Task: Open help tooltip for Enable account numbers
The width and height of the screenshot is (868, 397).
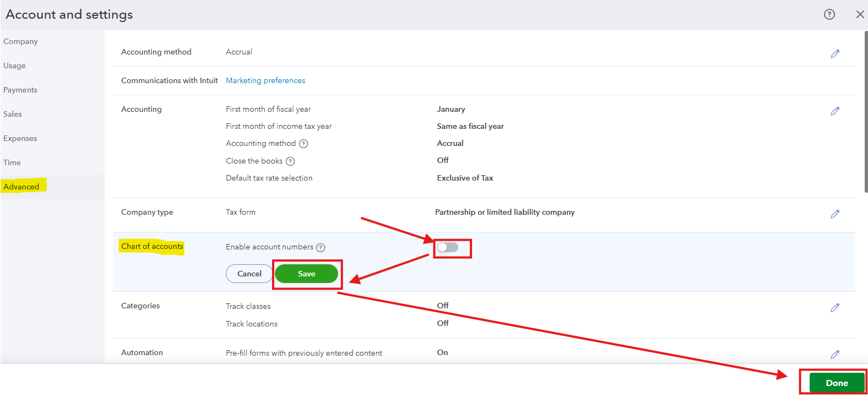Action: pos(321,248)
